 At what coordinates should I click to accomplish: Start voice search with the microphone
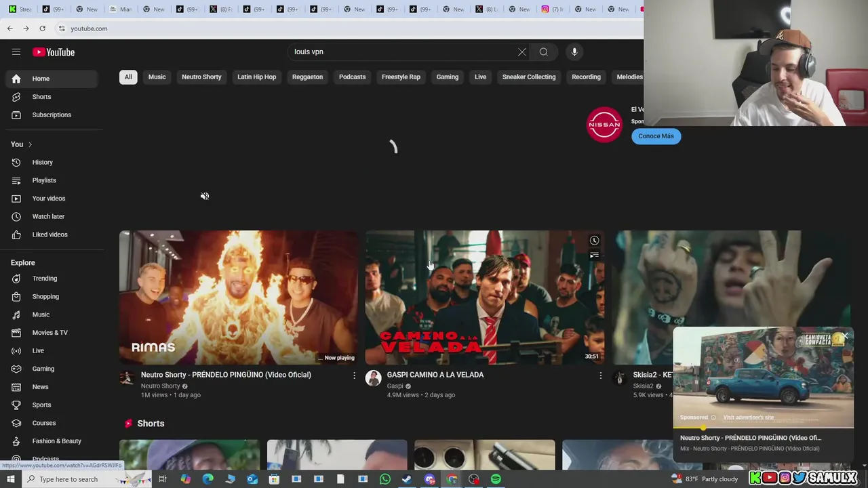[x=574, y=52]
